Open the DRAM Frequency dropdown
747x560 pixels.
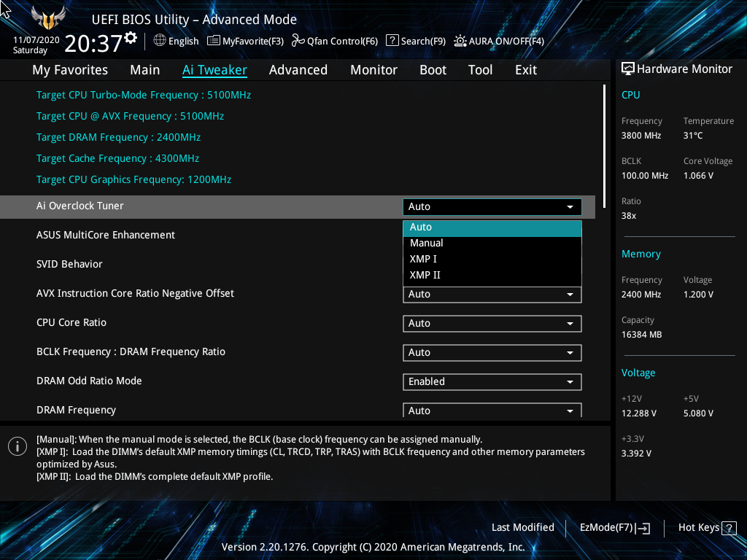492,411
